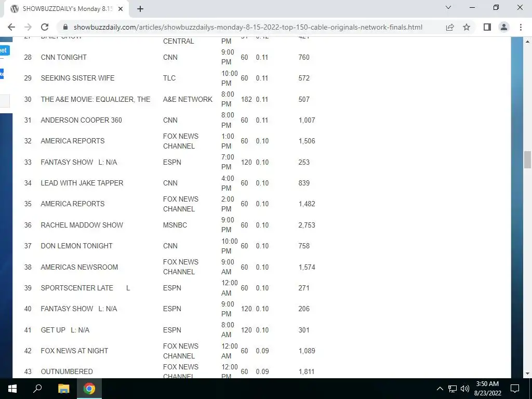Open Windows taskbar search

pyautogui.click(x=37, y=389)
